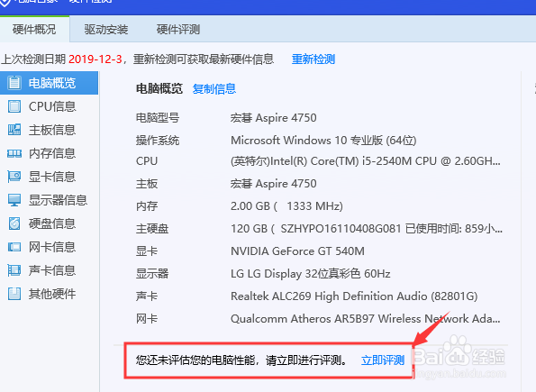Click the Microsoft Windows 10 专业版 text

point(323,141)
